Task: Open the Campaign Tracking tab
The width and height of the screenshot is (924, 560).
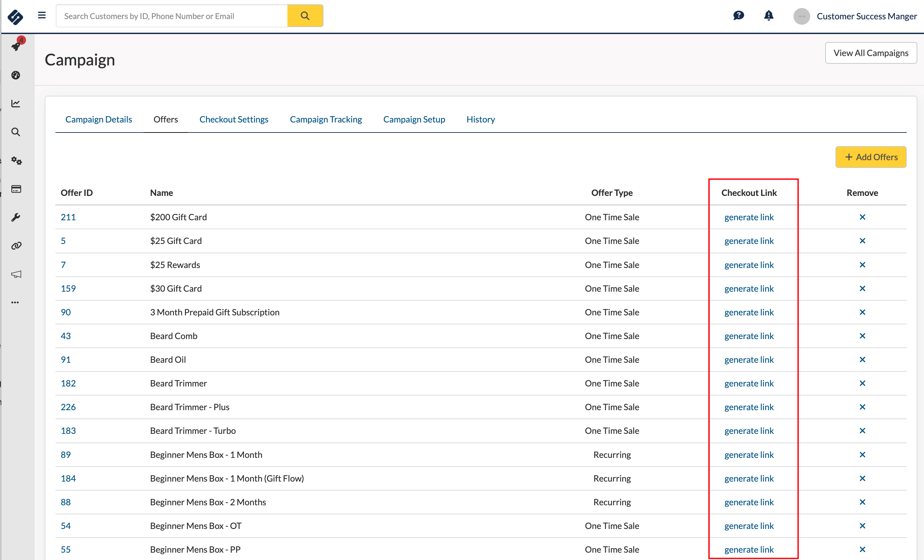Action: (325, 119)
